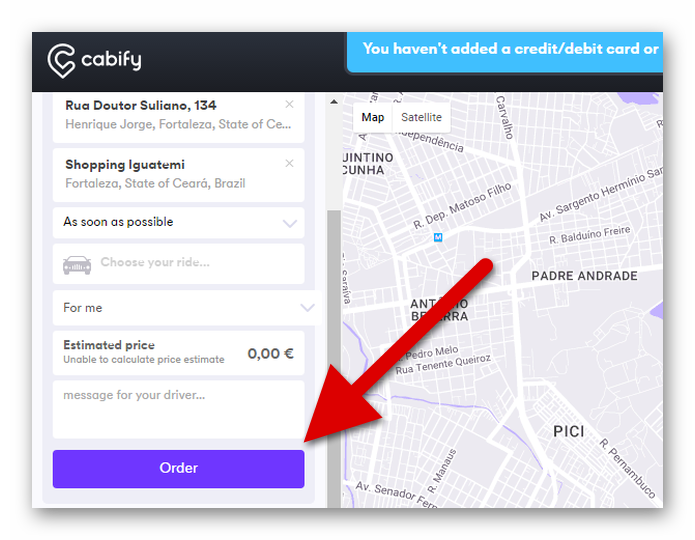
Task: Click the scroll-up arrow of the panel
Action: tap(334, 102)
